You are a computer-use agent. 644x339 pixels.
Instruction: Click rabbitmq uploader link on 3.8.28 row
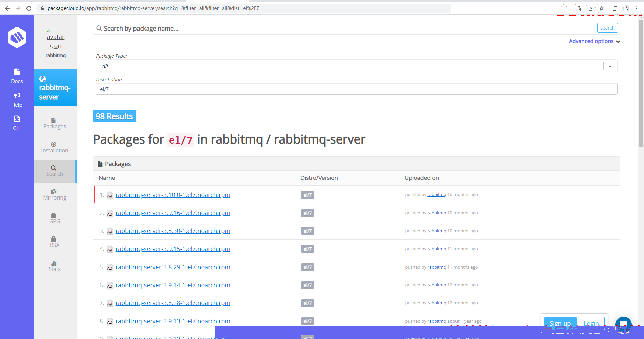pyautogui.click(x=437, y=303)
